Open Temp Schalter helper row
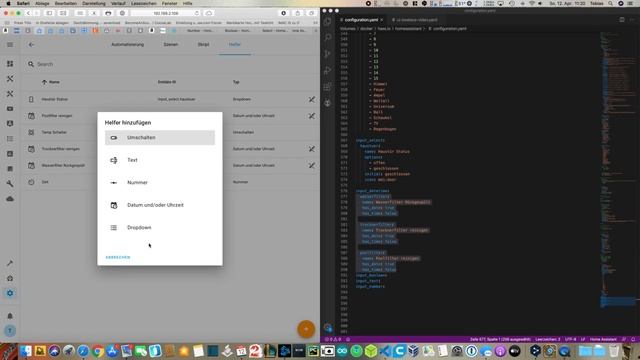 [171, 132]
